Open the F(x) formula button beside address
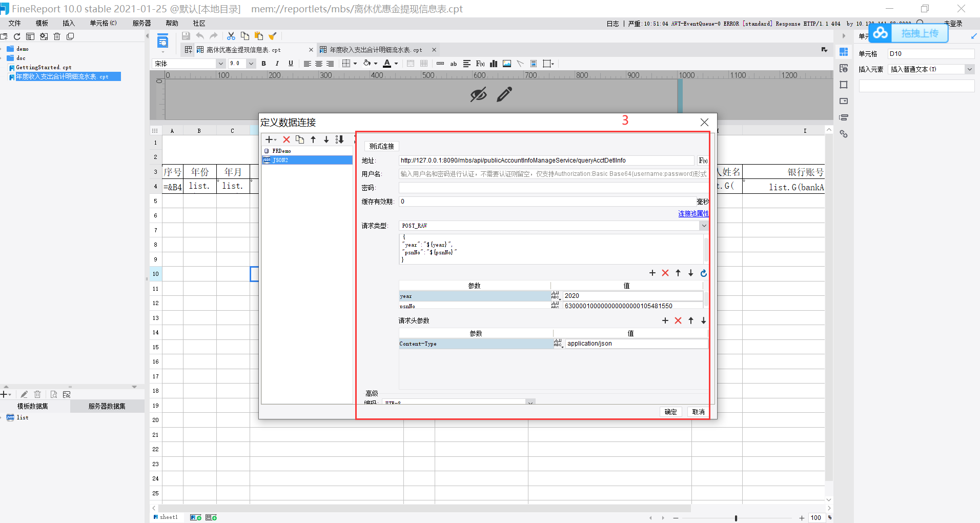980x523 pixels. pos(703,160)
